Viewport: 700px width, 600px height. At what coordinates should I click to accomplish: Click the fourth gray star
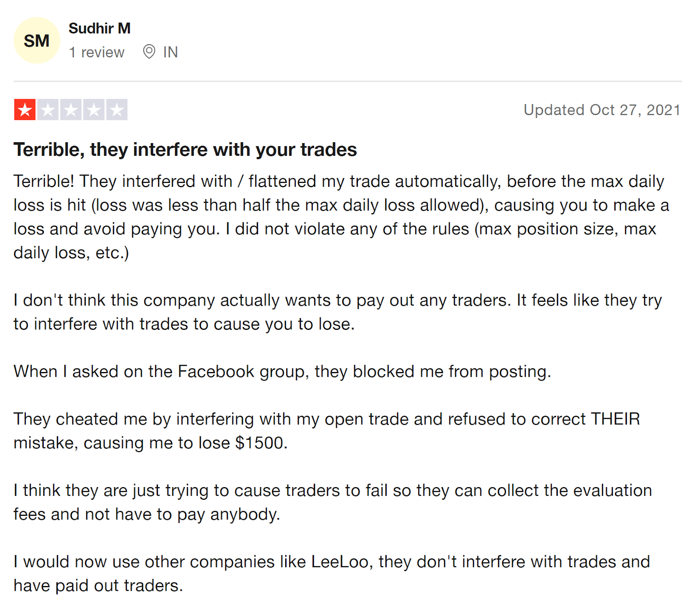(94, 109)
